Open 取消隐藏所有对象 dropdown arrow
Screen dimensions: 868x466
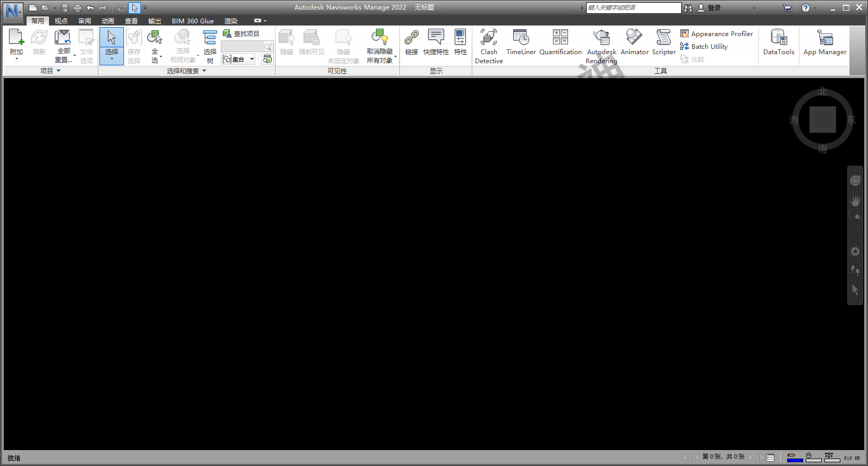point(395,57)
